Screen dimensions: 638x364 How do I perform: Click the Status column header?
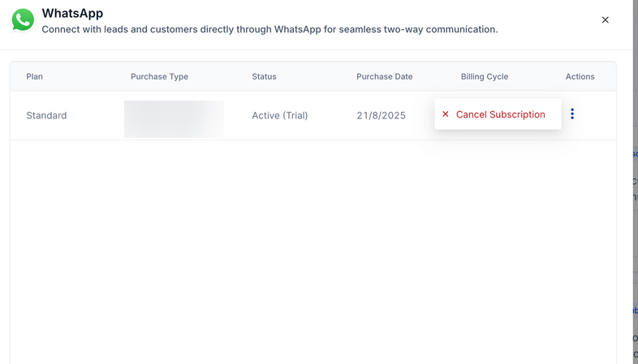[264, 77]
